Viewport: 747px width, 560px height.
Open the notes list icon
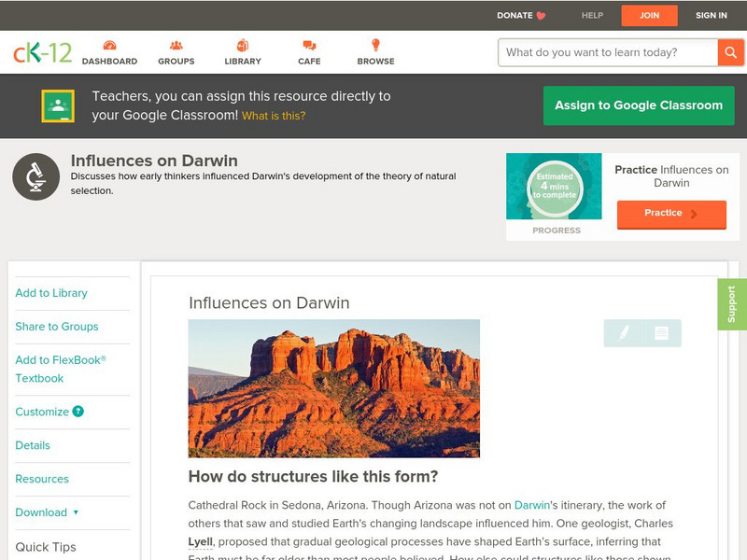pyautogui.click(x=661, y=333)
